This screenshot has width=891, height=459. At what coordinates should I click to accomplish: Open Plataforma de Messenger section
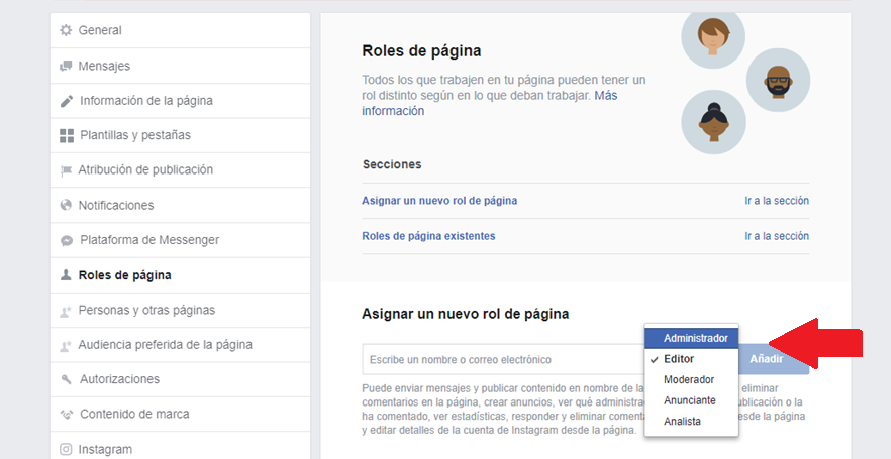pyautogui.click(x=180, y=240)
